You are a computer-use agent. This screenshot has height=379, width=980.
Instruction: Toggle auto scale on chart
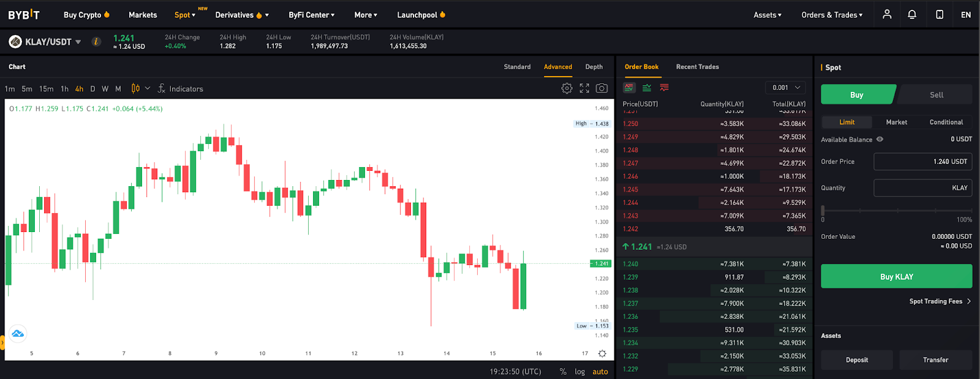(x=600, y=372)
